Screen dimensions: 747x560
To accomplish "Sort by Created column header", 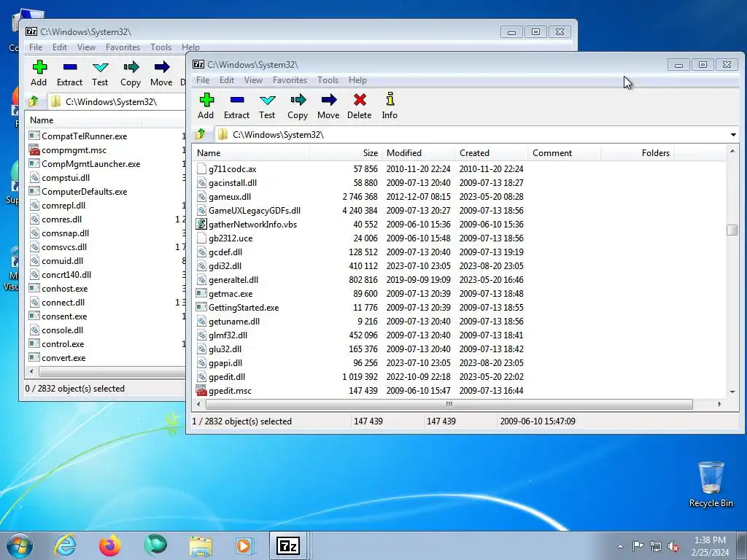I will (x=491, y=153).
